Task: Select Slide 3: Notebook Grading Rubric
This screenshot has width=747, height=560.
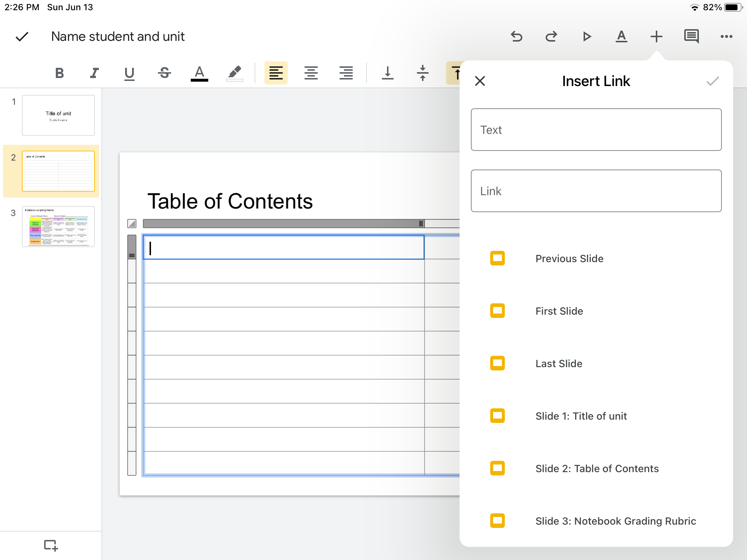Action: coord(596,521)
